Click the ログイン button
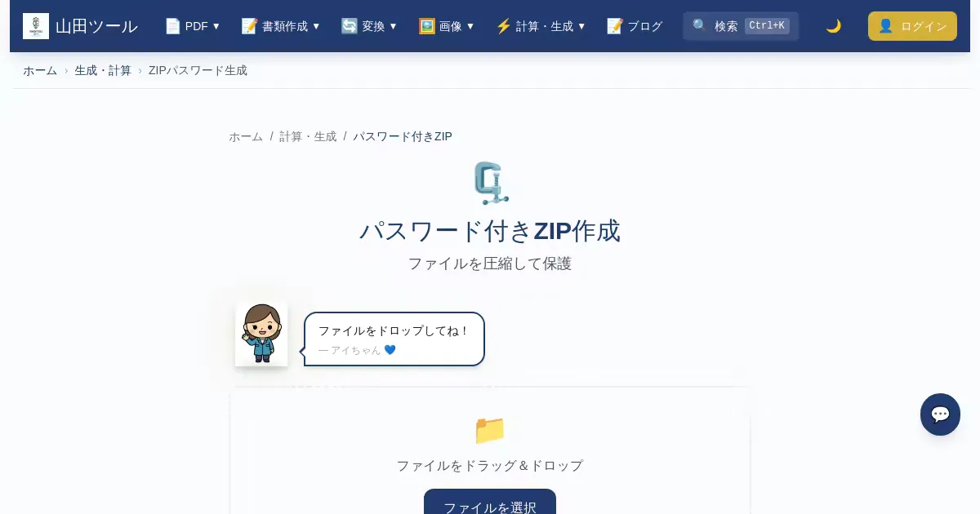 click(x=912, y=26)
